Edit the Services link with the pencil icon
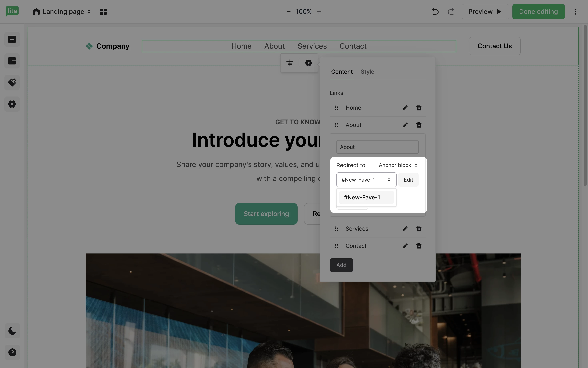The width and height of the screenshot is (588, 368). tap(405, 228)
